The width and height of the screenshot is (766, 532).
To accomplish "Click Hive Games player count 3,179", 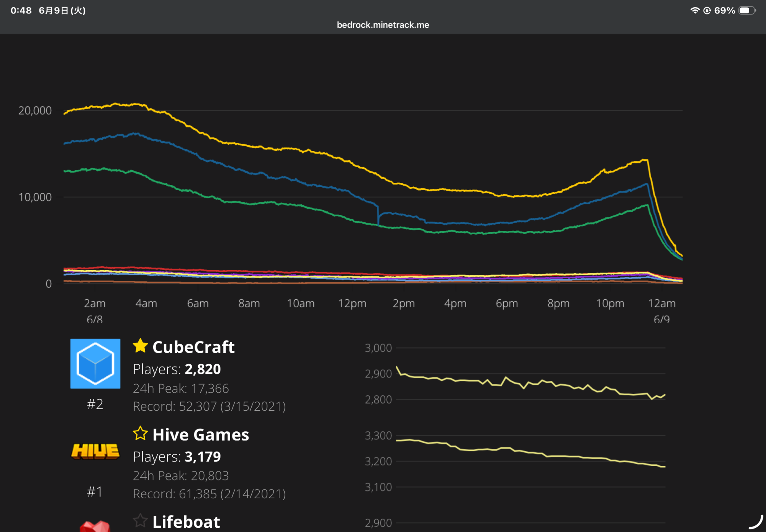I will [x=203, y=457].
